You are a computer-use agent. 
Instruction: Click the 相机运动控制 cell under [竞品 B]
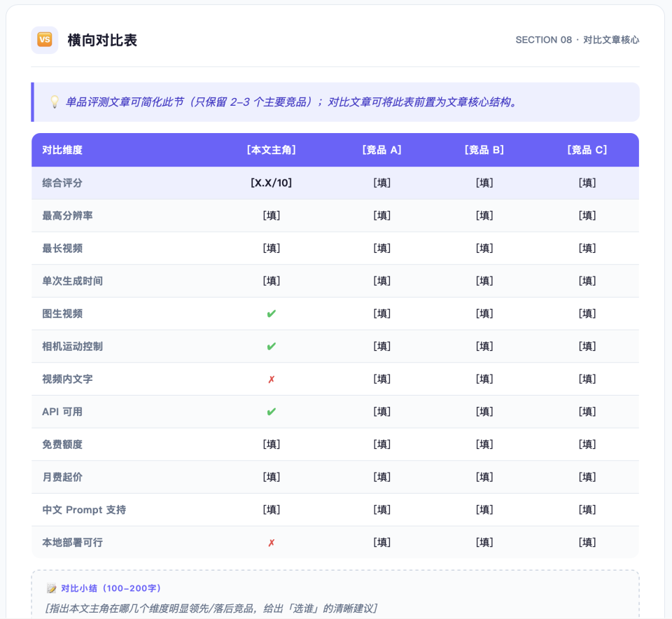click(x=484, y=347)
